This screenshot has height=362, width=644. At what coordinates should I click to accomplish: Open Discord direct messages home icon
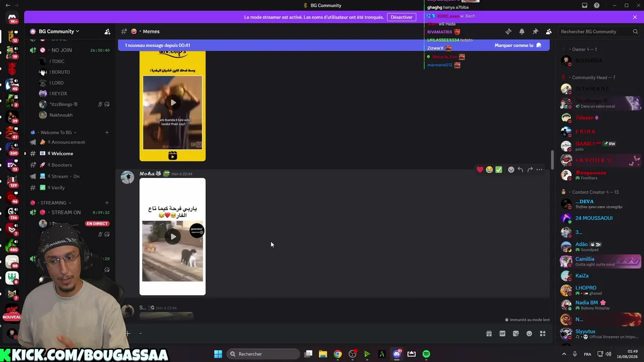click(x=12, y=18)
